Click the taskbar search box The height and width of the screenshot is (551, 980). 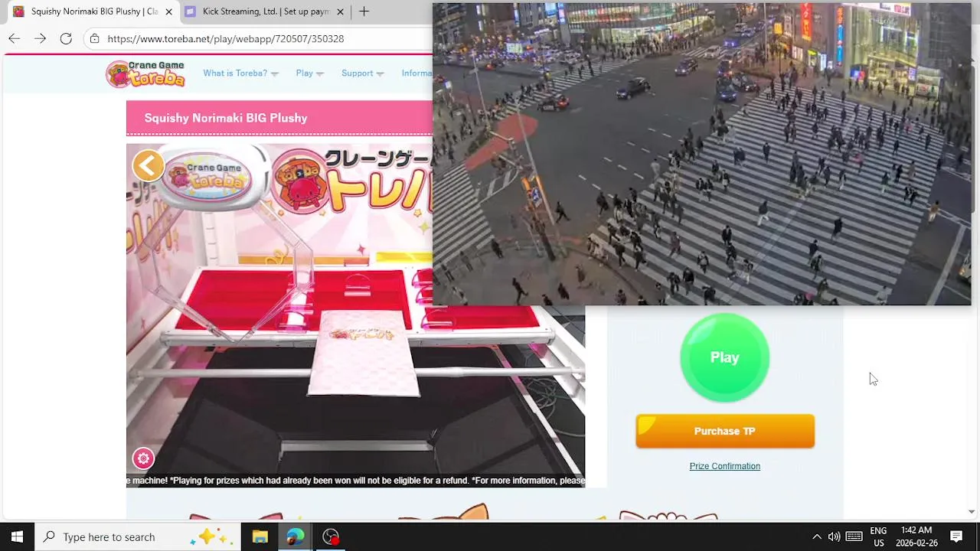click(x=138, y=536)
